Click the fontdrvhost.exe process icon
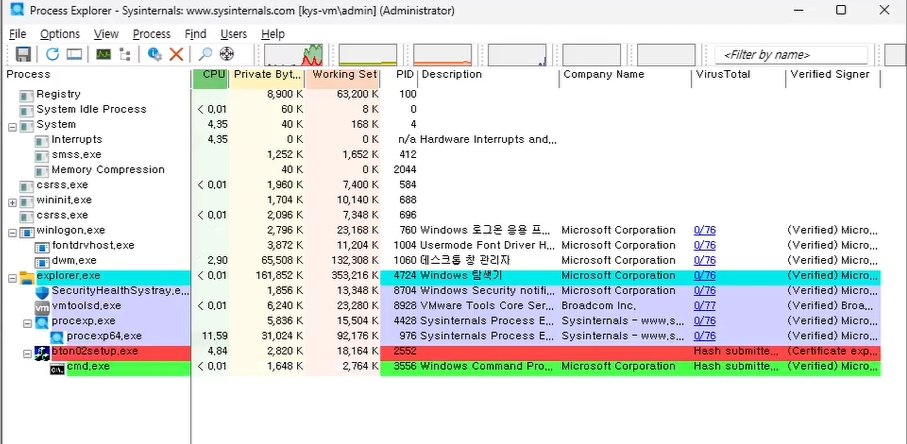The width and height of the screenshot is (907, 444). coord(42,247)
